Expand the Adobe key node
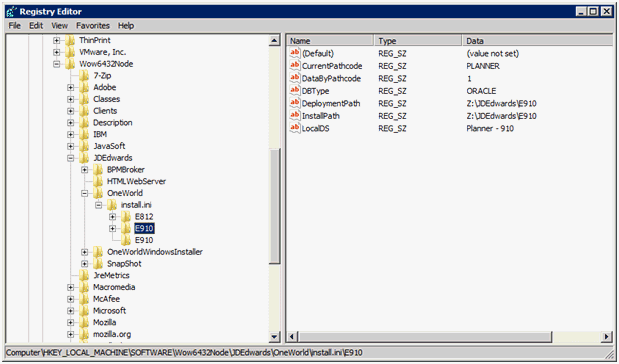Screen dimensions: 619x364 point(71,87)
